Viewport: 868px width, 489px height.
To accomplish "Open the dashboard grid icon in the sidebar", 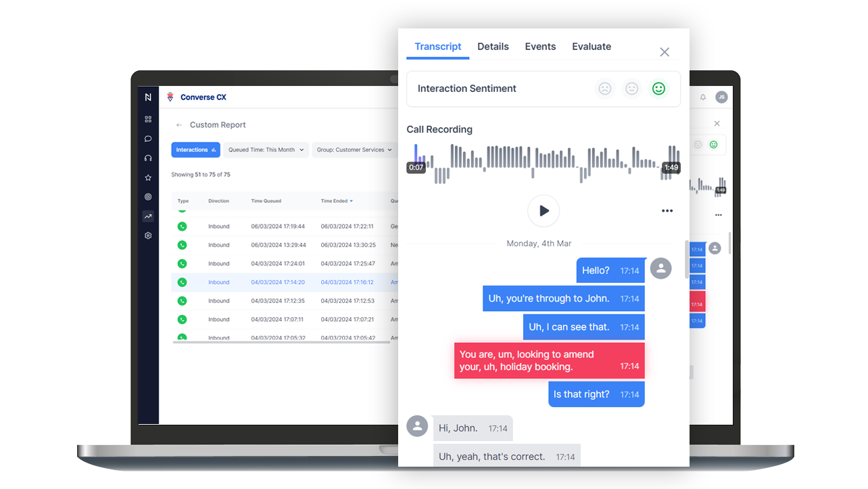I will coord(148,119).
